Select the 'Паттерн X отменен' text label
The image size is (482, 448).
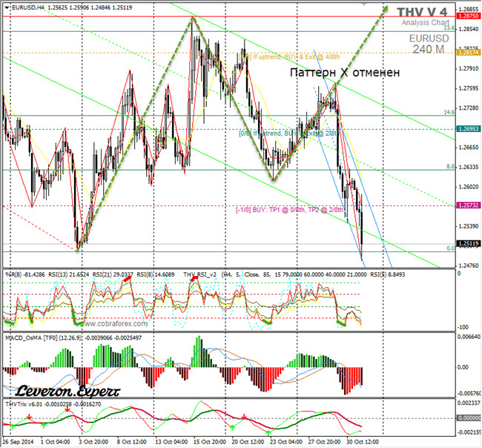point(345,73)
